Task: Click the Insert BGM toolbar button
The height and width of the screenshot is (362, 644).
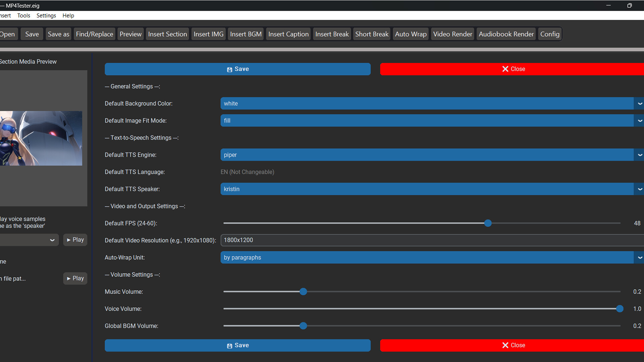Action: point(246,34)
